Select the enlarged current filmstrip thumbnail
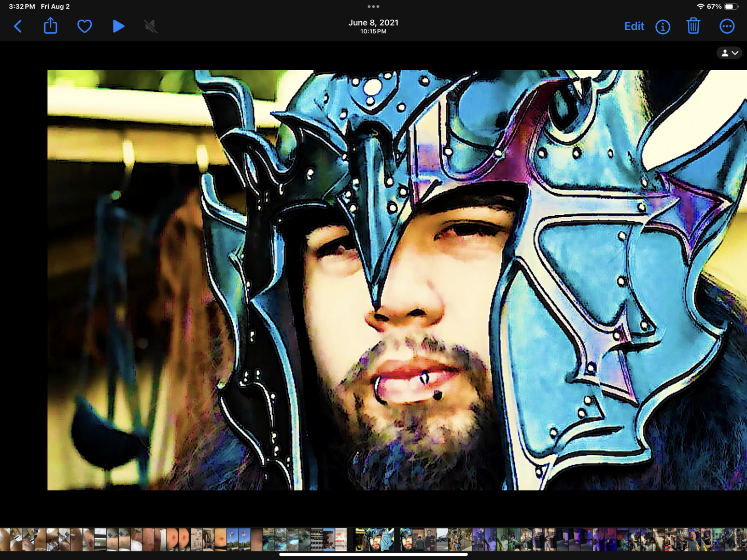This screenshot has height=560, width=747. (x=375, y=540)
